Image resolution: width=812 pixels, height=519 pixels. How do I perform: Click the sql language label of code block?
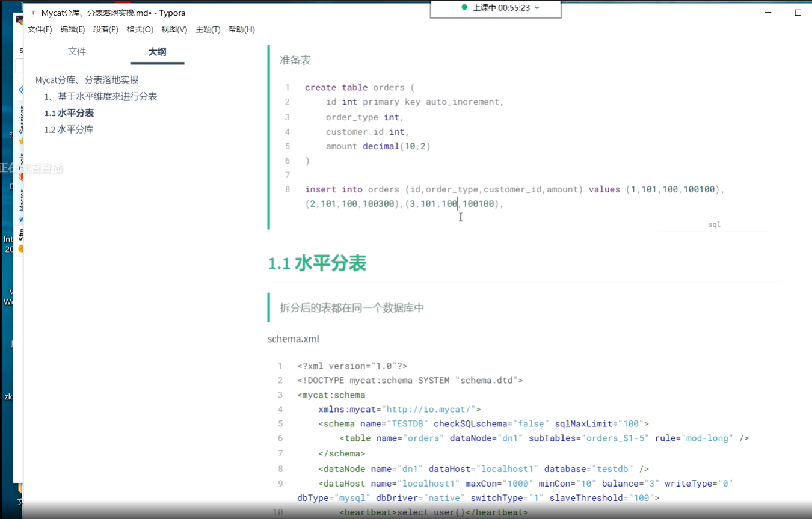pos(714,224)
